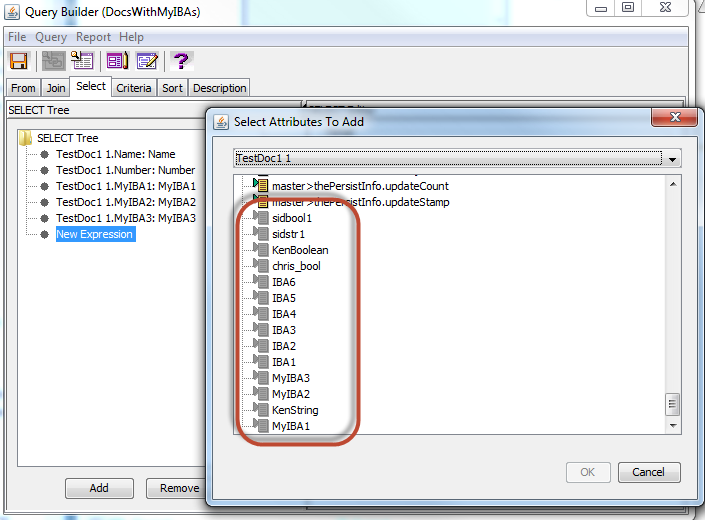705x520 pixels.
Task: Click the grayed join-tables toolbar icon
Action: point(54,61)
